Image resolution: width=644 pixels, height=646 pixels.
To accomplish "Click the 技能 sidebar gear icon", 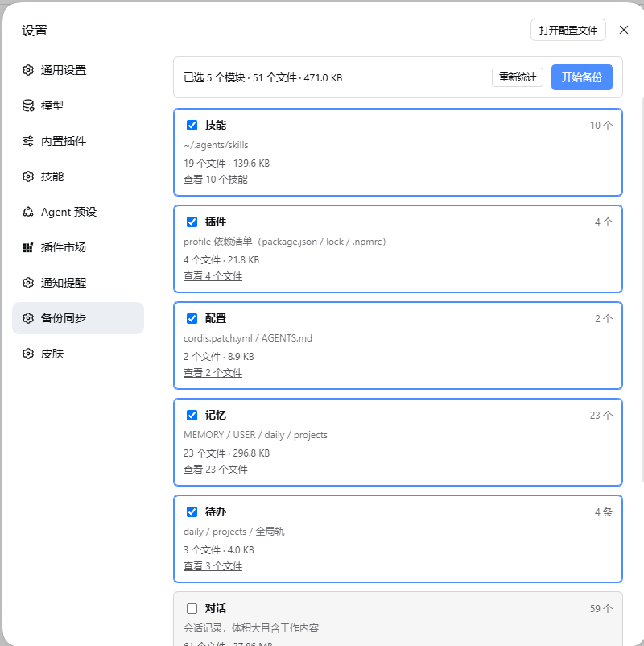I will [28, 176].
